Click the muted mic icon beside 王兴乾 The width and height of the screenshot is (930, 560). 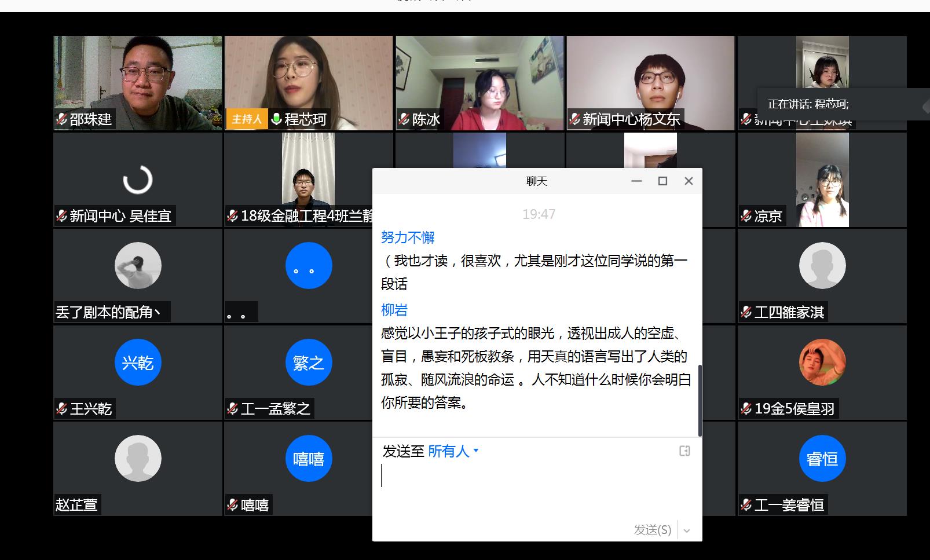61,409
